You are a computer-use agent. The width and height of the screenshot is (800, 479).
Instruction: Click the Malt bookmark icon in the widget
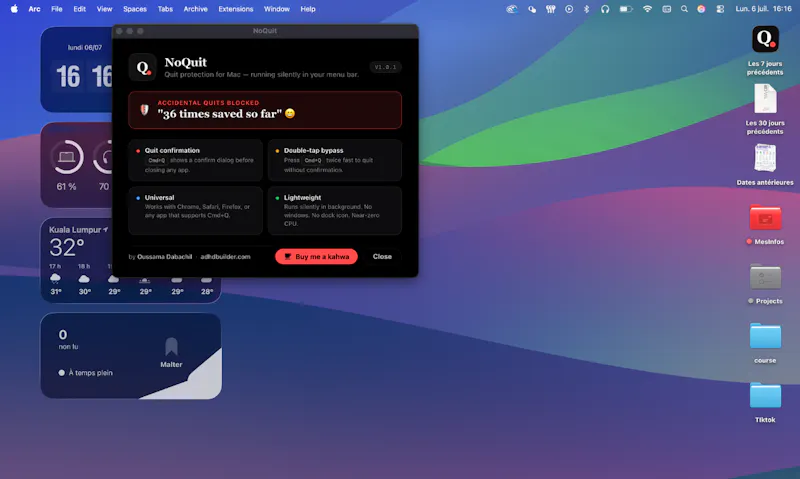171,346
